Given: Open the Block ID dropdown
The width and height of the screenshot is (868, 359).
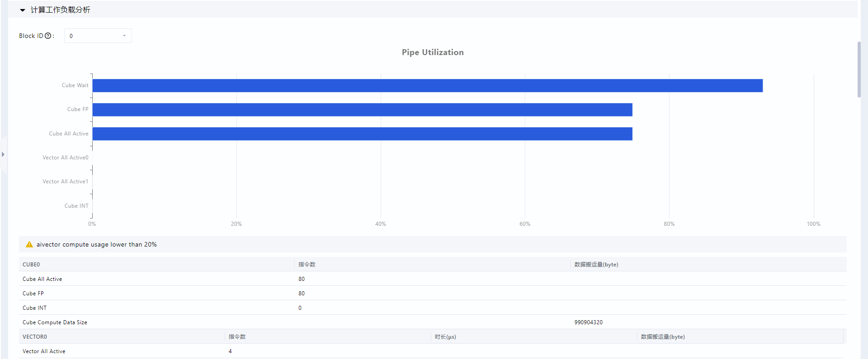Looking at the screenshot, I should click(x=98, y=36).
